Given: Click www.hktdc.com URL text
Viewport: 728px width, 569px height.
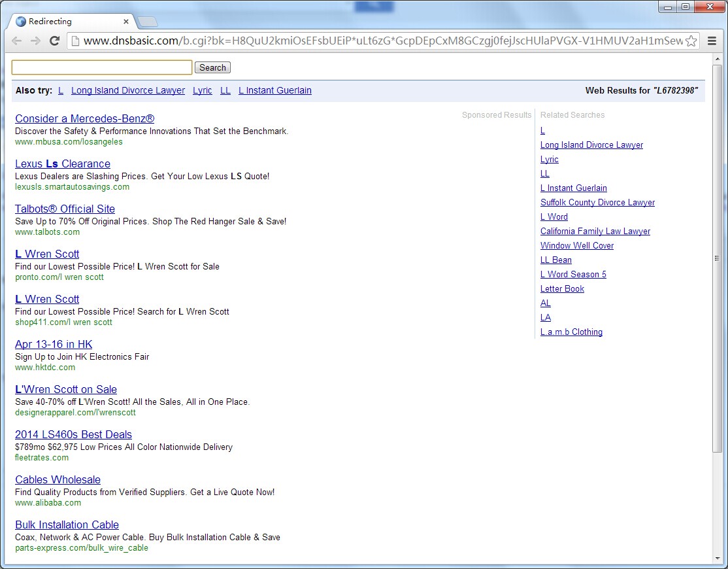Looking at the screenshot, I should (x=45, y=367).
